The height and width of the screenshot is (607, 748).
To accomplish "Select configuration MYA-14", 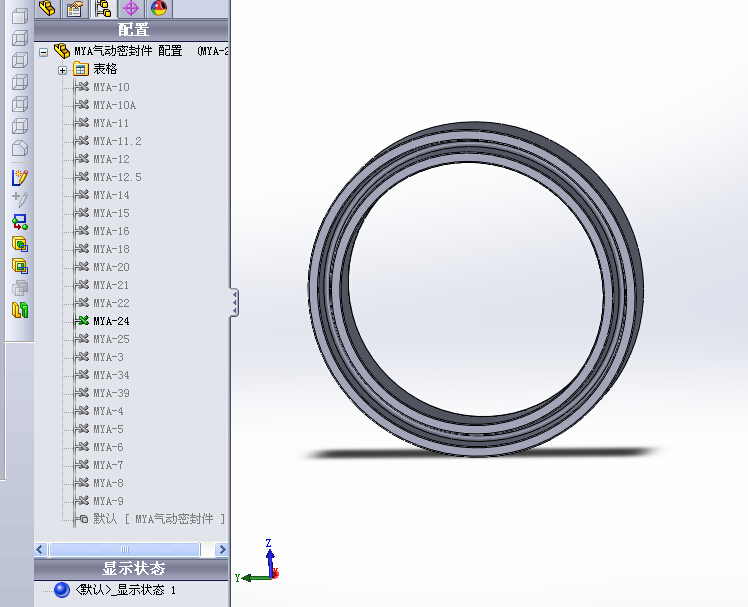I will (x=111, y=195).
